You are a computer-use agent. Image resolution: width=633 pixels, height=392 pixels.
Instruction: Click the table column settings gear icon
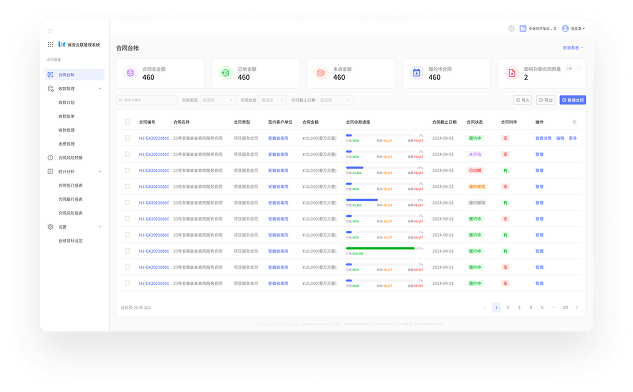click(x=574, y=122)
